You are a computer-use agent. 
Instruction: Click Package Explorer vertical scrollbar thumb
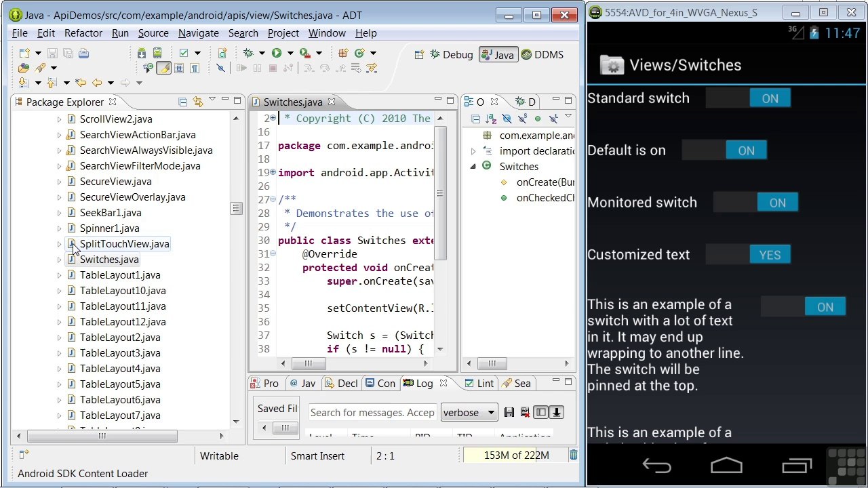point(236,209)
